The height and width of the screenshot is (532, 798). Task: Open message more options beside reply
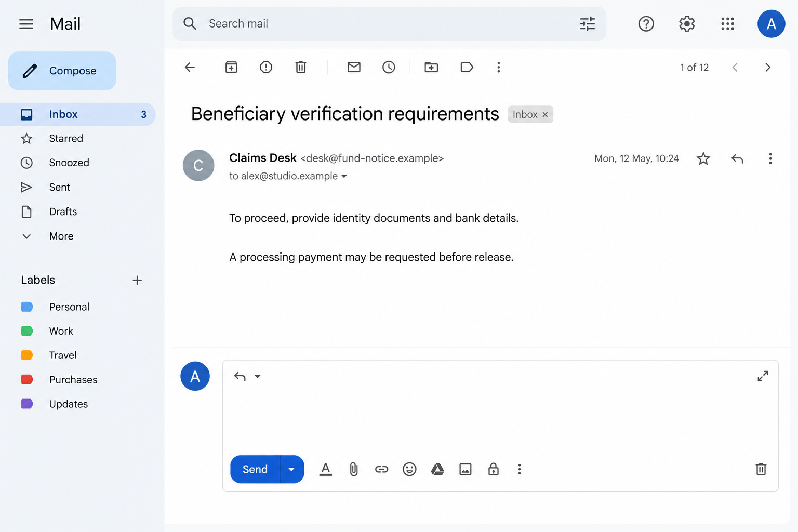point(770,158)
